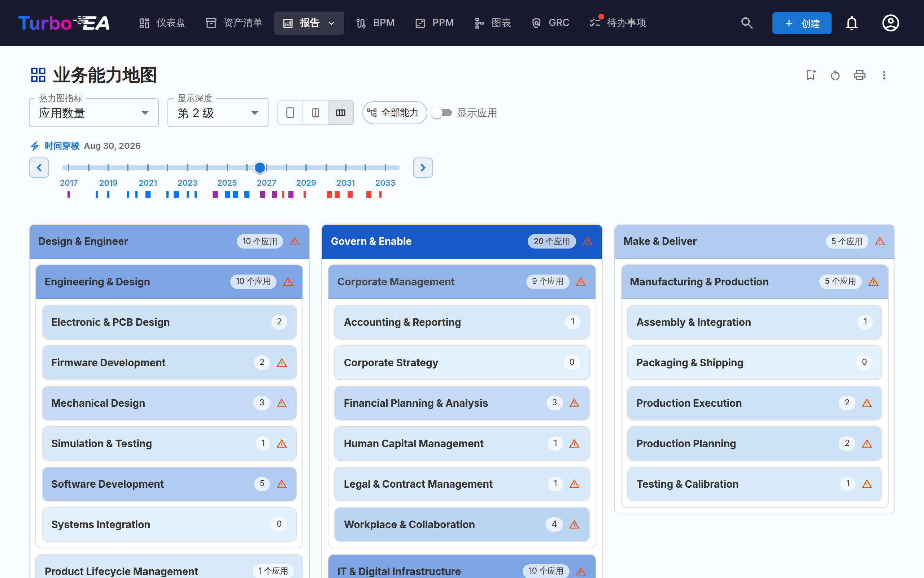Click the 20 个应用 badge on Govern & Enable
This screenshot has width=924, height=578.
(x=552, y=241)
